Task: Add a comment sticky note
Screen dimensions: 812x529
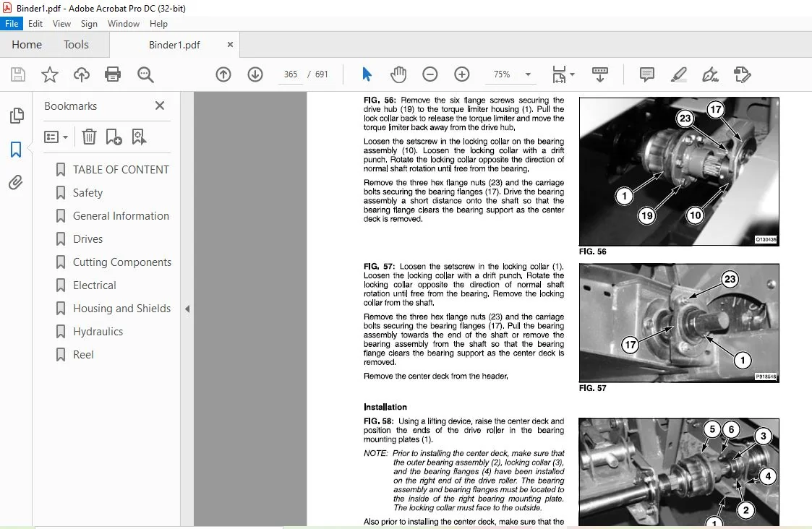Action: [x=647, y=74]
